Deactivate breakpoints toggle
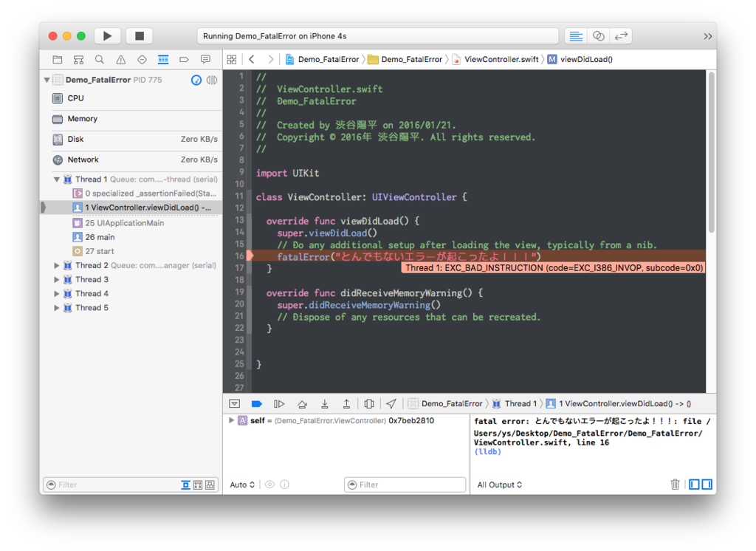The width and height of the screenshot is (756, 551). pyautogui.click(x=256, y=404)
